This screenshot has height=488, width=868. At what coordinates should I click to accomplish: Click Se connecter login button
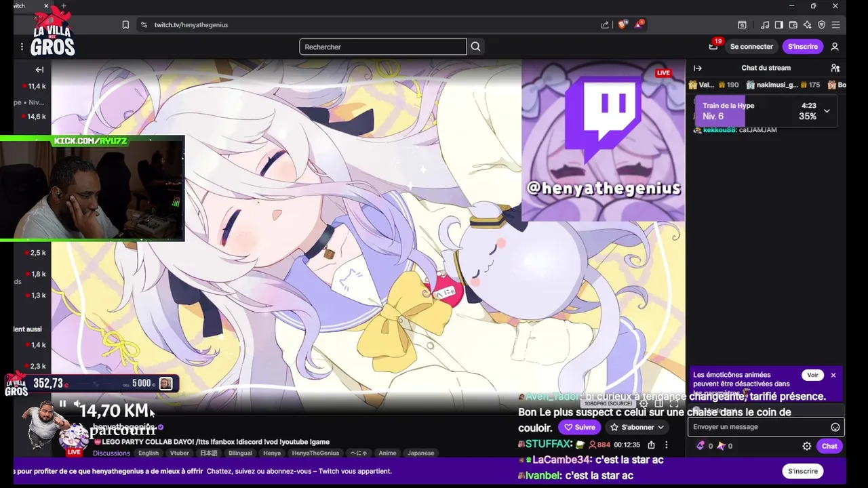pyautogui.click(x=751, y=47)
